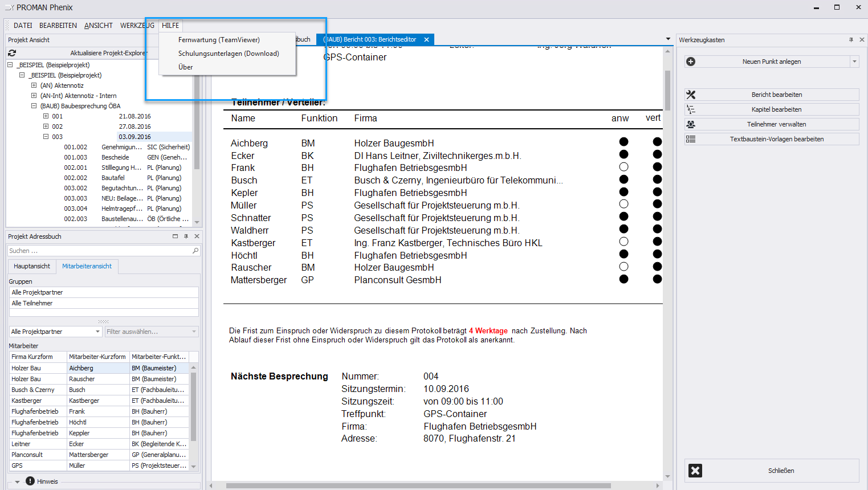Click the Bericht bearbeiten button
The width and height of the screenshot is (868, 490).
pyautogui.click(x=772, y=95)
